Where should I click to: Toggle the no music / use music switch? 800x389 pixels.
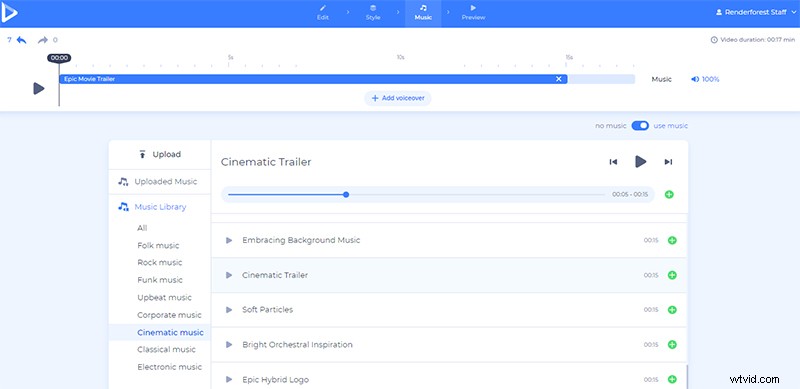coord(640,126)
